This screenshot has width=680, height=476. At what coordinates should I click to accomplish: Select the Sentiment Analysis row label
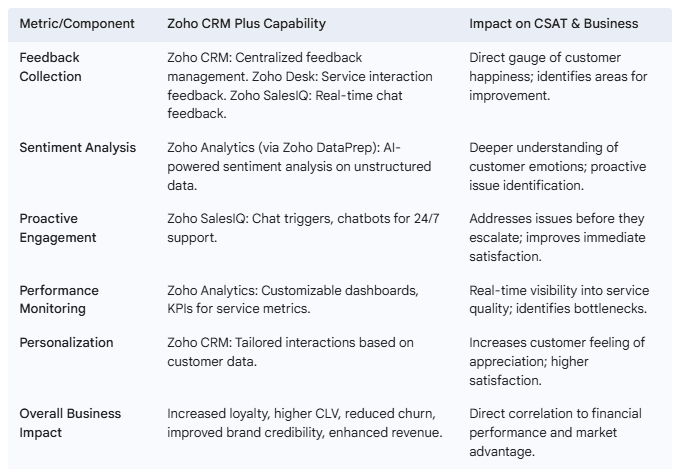(x=78, y=147)
